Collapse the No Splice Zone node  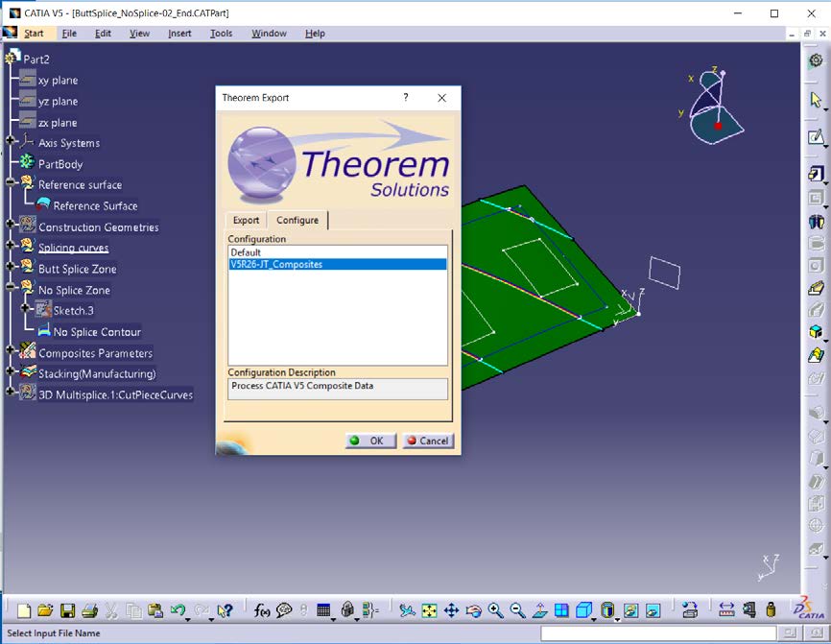click(10, 287)
